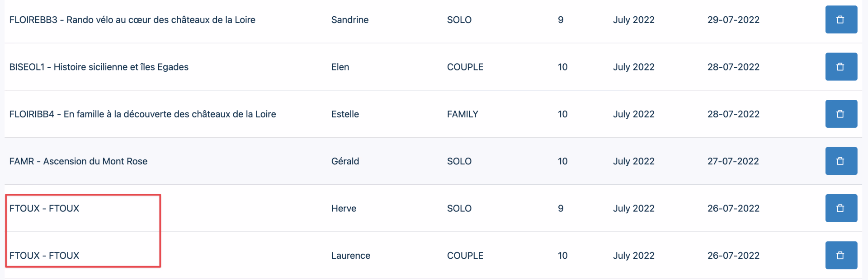
Task: Select the FTOUX title in Laurence's row
Action: point(44,256)
